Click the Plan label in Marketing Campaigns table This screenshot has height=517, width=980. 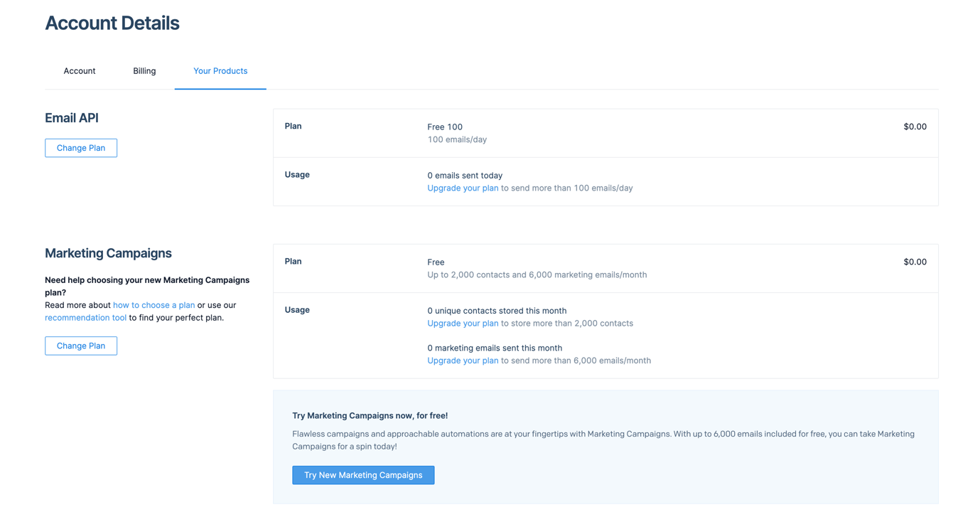coord(293,261)
